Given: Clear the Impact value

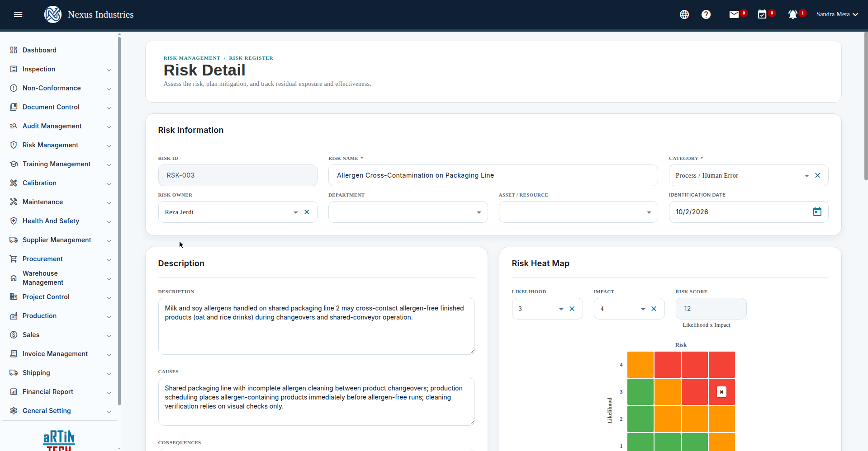Looking at the screenshot, I should pos(654,309).
